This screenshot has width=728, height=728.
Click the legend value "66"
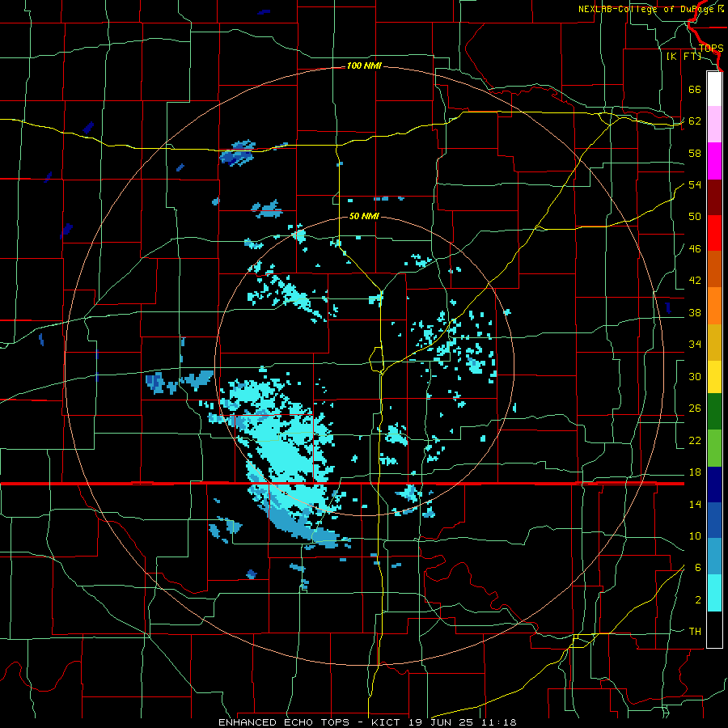pyautogui.click(x=695, y=89)
